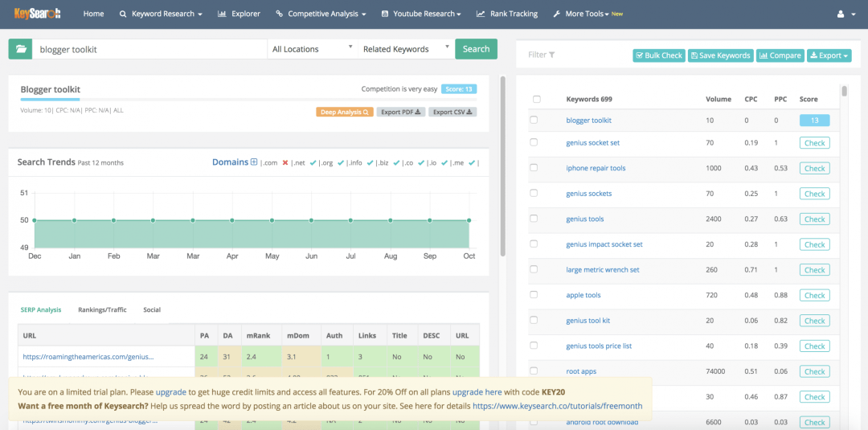Click the Bulk Check button
The width and height of the screenshot is (868, 430).
659,55
